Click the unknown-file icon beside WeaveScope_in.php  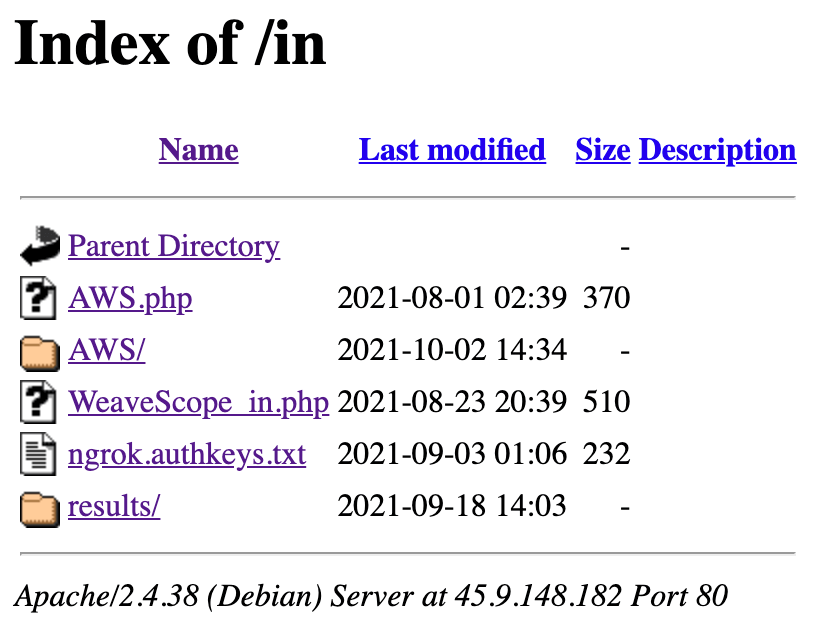pyautogui.click(x=40, y=403)
